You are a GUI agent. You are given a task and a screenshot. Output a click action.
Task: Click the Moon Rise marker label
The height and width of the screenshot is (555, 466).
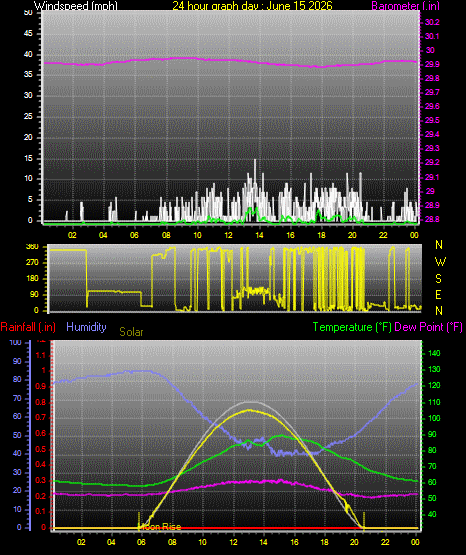[x=160, y=527]
